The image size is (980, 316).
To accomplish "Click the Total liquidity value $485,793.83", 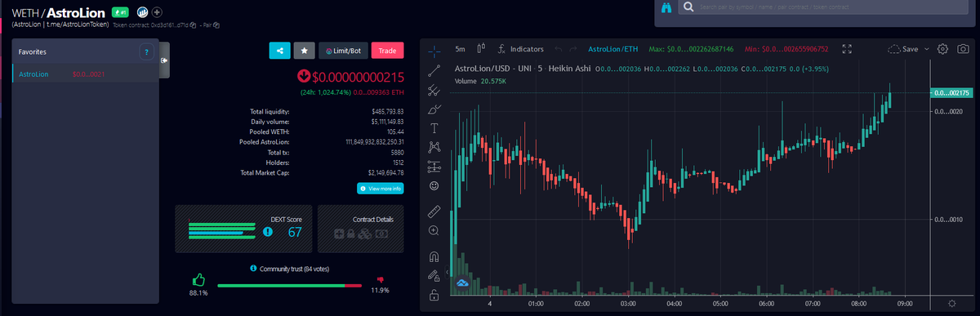I will tap(387, 111).
